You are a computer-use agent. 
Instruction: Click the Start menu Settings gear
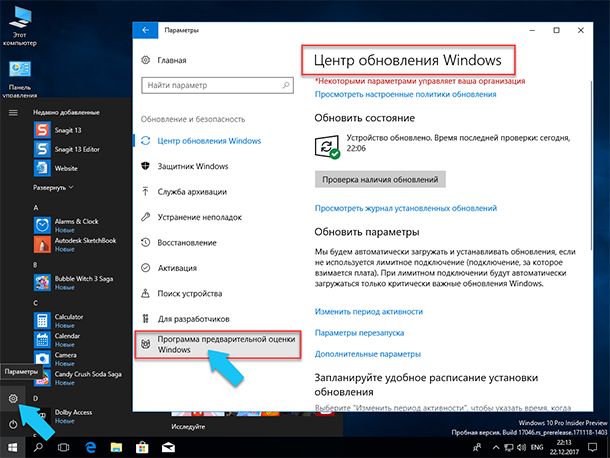[x=13, y=398]
